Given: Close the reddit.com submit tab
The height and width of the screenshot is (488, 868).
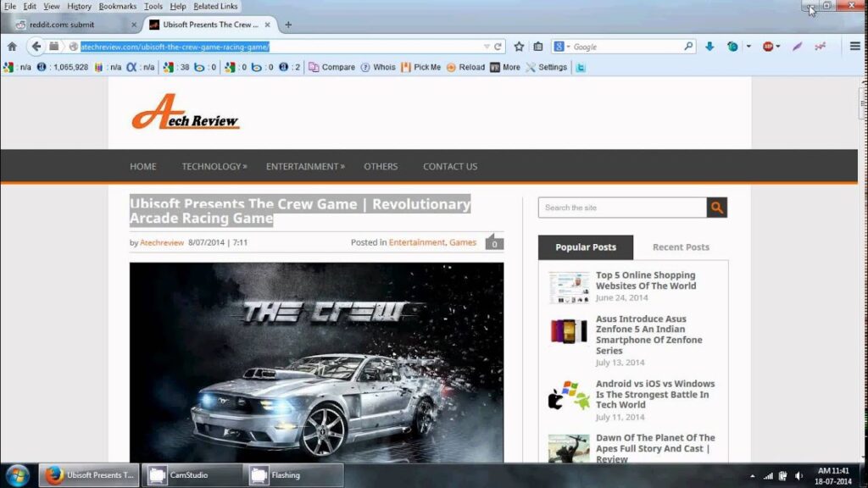Looking at the screenshot, I should tap(133, 25).
